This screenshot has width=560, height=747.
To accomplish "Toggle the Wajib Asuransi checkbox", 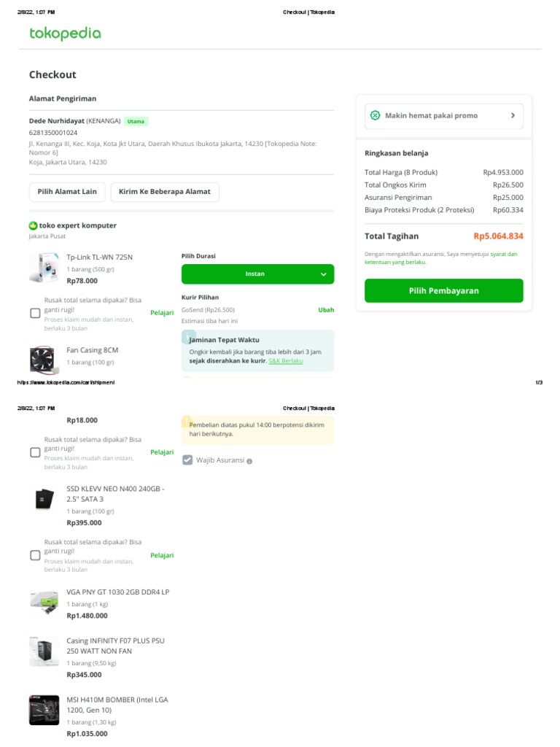I will (x=187, y=460).
